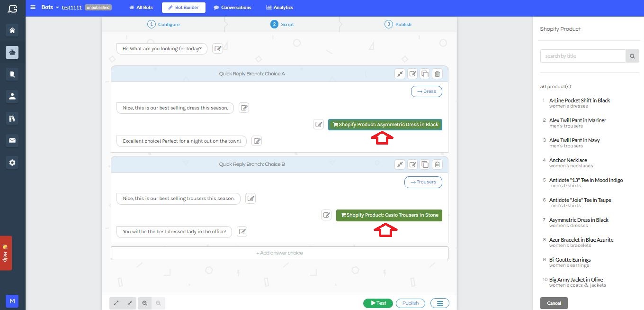
Task: Go to step 2 Script
Action: click(282, 24)
